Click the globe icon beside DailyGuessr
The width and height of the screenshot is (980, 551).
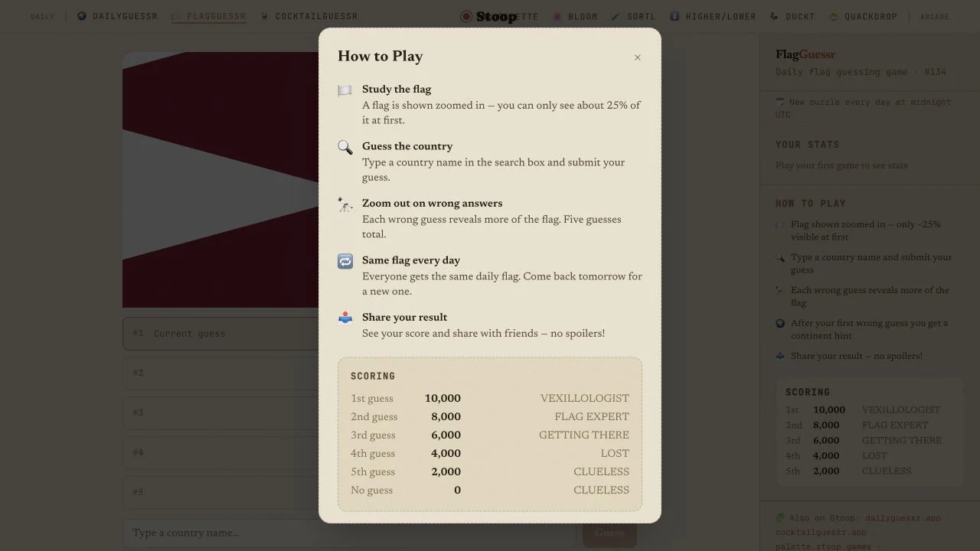(82, 16)
